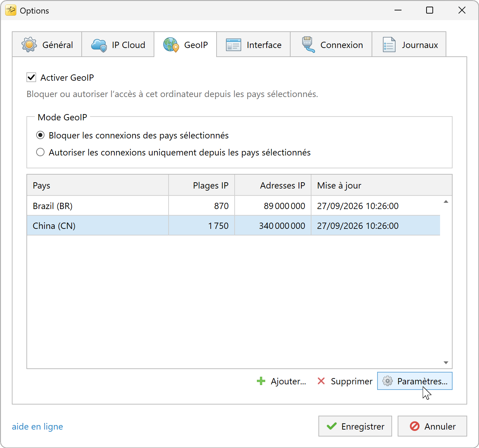Switch to the Interface tab
479x448 pixels.
coord(253,45)
